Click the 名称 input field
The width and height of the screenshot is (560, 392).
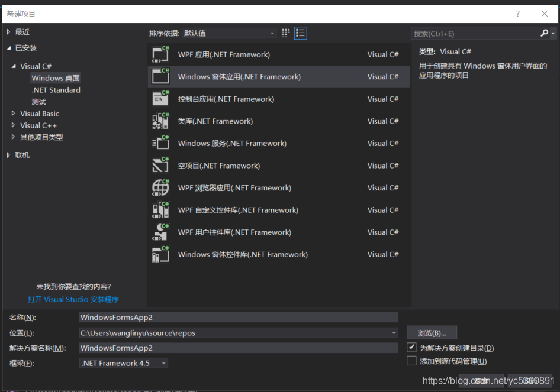point(239,317)
